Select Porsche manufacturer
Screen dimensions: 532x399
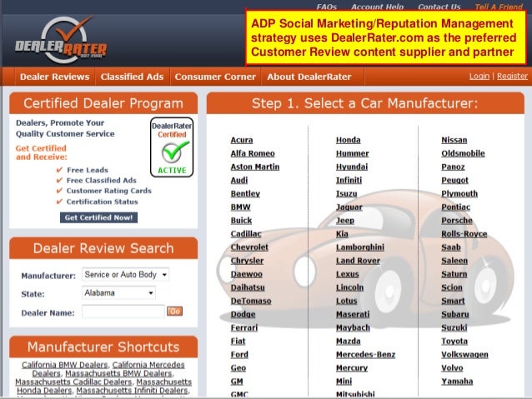(x=457, y=221)
